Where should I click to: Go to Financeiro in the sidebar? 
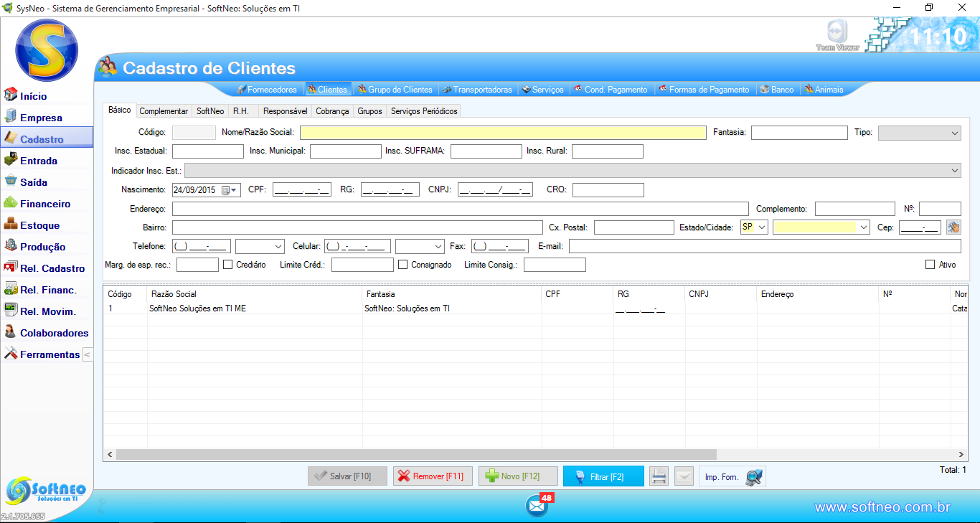pyautogui.click(x=44, y=204)
